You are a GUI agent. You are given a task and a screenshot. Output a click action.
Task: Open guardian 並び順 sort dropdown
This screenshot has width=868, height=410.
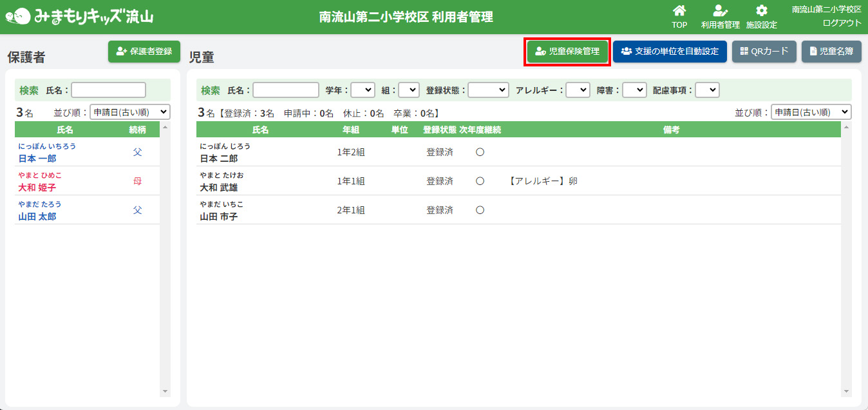pyautogui.click(x=130, y=112)
